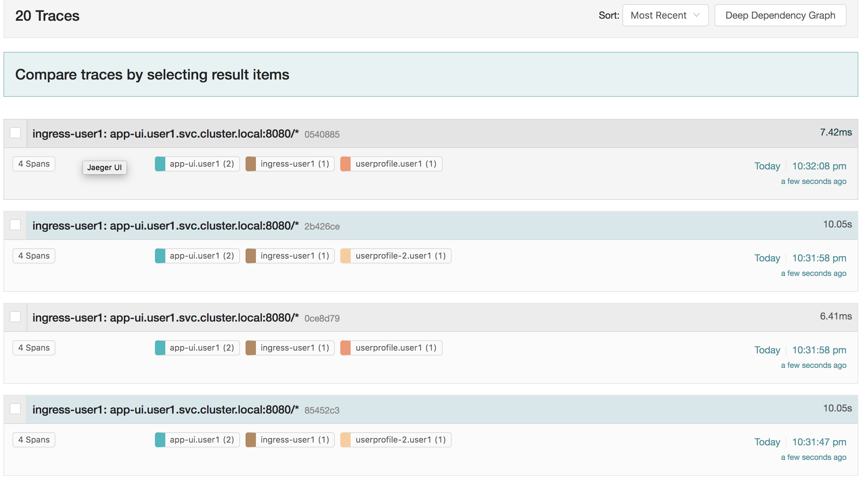Click userprofile.user1 (1) tag in third trace
868x482 pixels.
pyautogui.click(x=391, y=348)
